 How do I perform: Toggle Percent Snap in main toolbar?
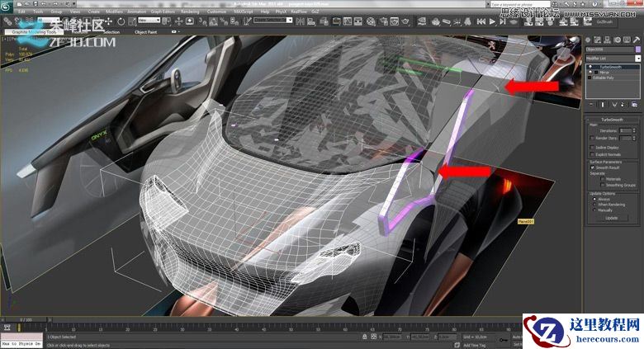pos(223,21)
